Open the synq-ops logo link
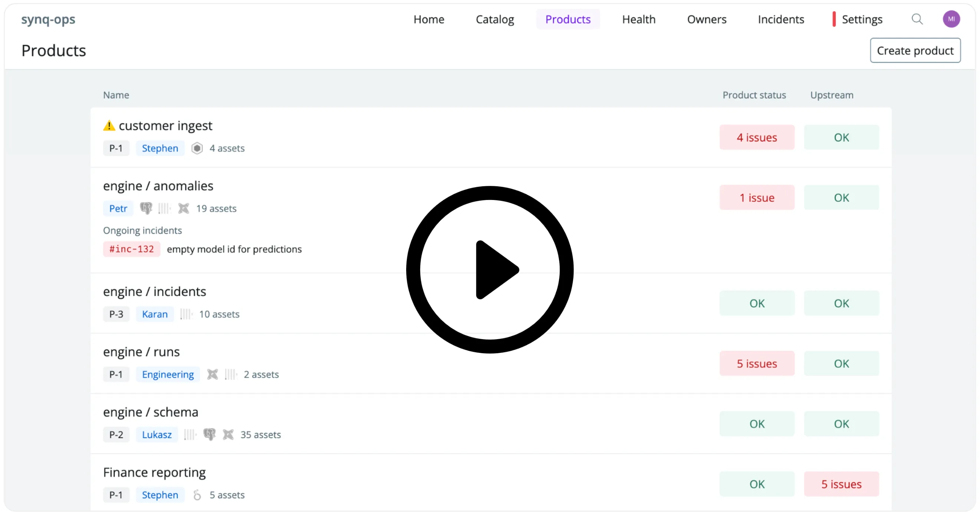This screenshot has width=980, height=515. click(48, 19)
